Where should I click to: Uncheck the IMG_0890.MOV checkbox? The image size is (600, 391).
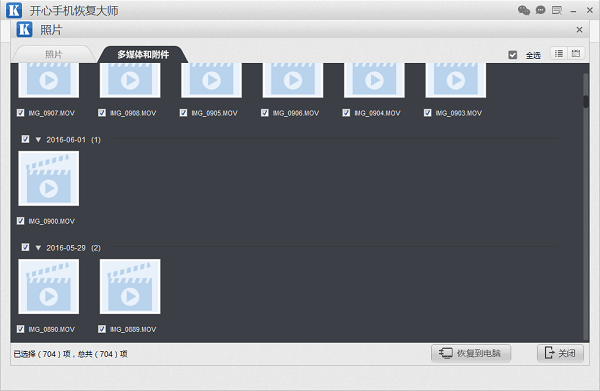[x=21, y=329]
